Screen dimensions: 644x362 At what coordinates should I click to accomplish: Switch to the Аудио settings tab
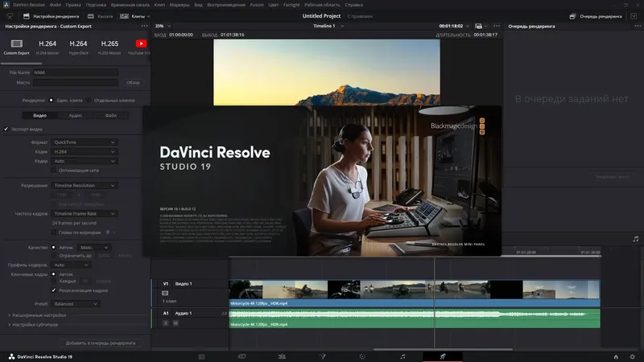pos(75,115)
